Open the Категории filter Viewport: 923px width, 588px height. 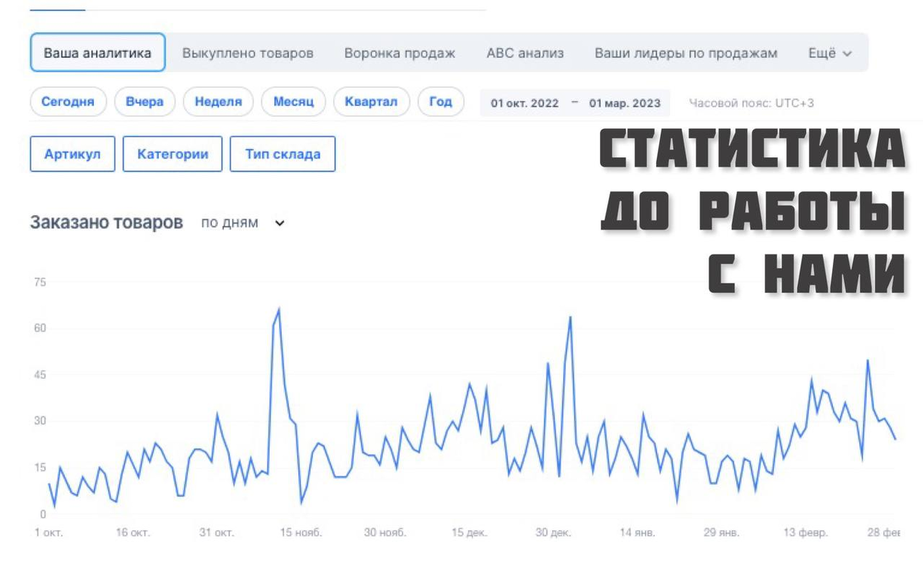pyautogui.click(x=172, y=154)
